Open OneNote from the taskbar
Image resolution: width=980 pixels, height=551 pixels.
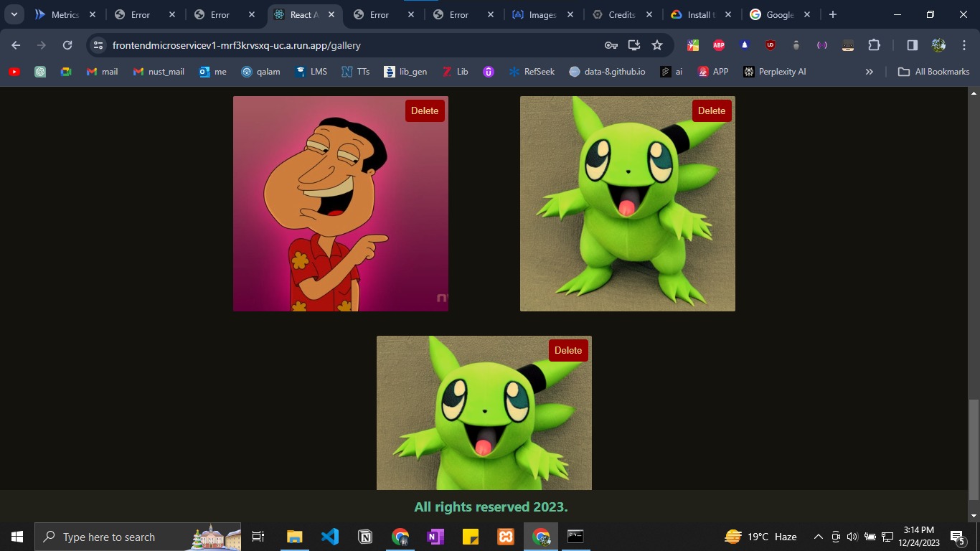[435, 537]
